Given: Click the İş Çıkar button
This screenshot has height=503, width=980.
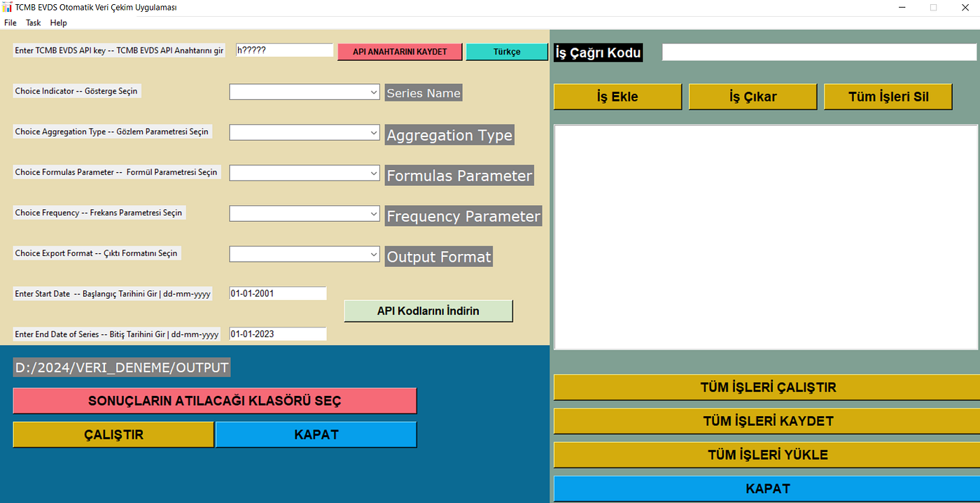Looking at the screenshot, I should click(752, 97).
